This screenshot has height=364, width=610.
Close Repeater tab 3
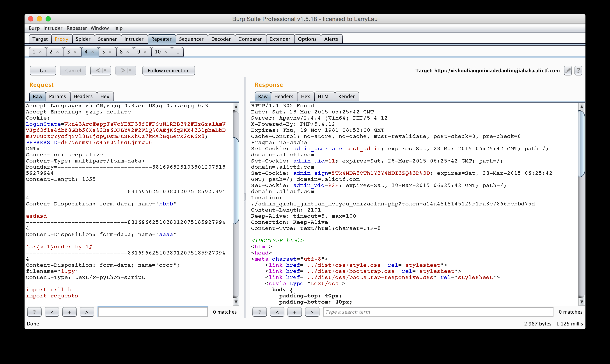point(75,52)
